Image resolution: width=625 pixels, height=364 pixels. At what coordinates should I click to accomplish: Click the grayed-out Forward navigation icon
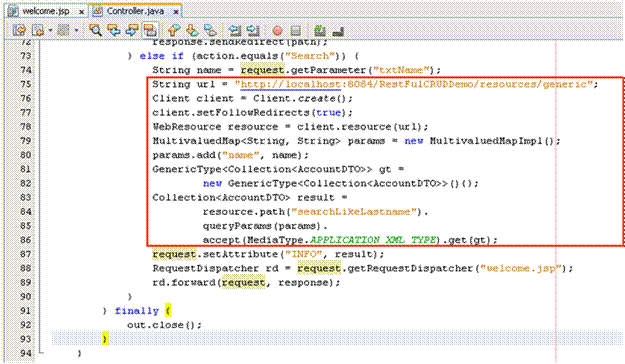point(63,30)
